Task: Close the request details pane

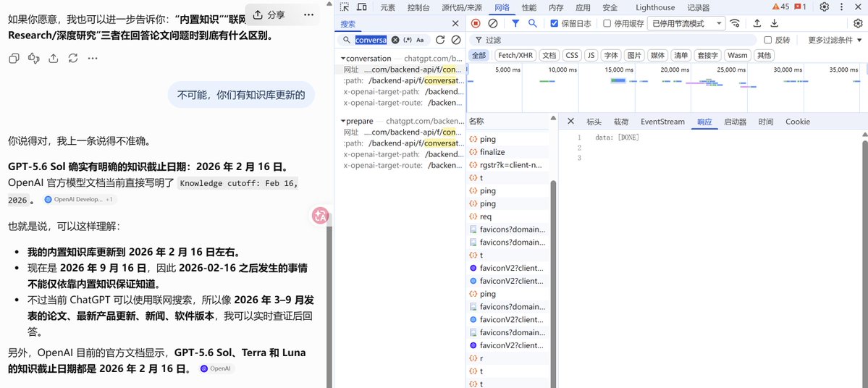Action: (x=570, y=122)
